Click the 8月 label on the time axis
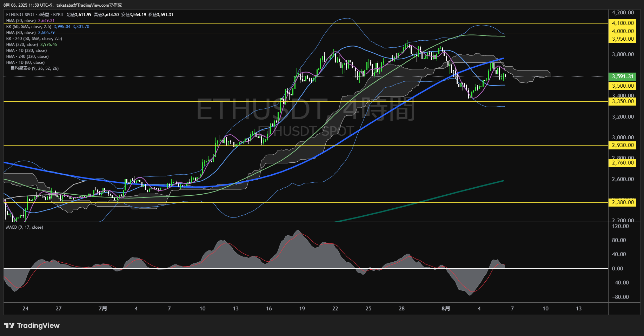The image size is (644, 336). coord(446,309)
